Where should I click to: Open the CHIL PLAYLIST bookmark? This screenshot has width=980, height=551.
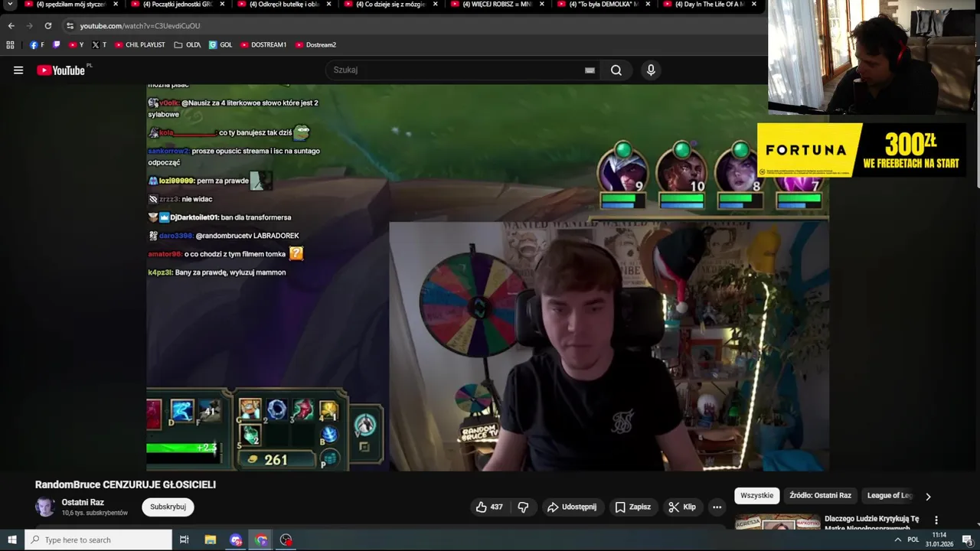pos(140,45)
